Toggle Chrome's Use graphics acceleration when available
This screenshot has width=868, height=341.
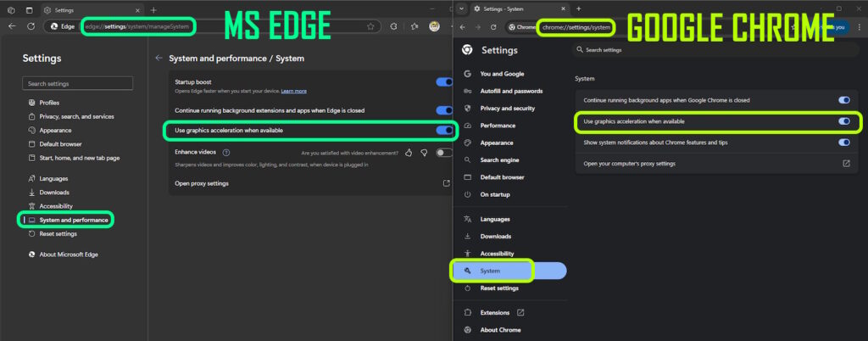(x=844, y=121)
